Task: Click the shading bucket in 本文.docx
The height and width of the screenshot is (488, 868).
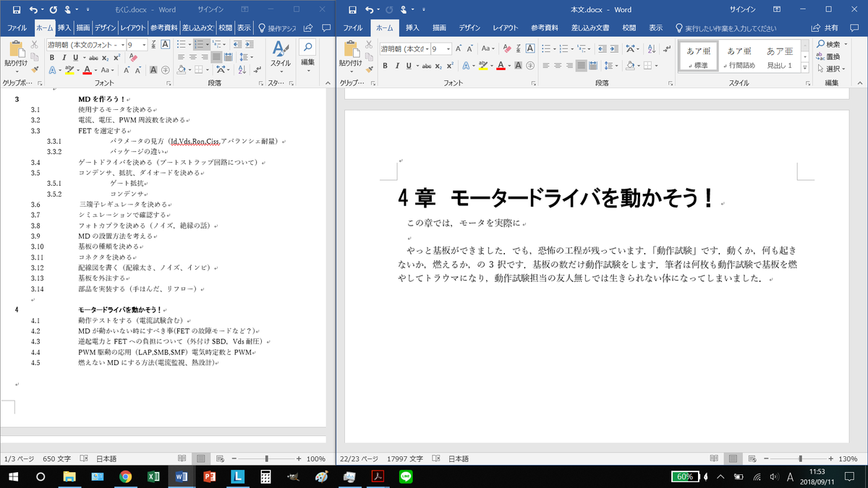Action: point(630,65)
